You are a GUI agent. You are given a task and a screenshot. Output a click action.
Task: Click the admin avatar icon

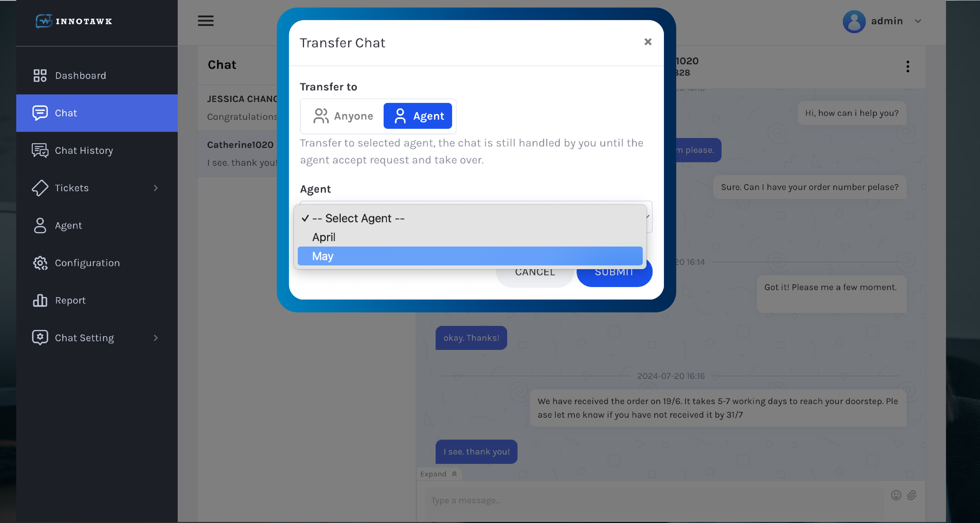[x=854, y=21]
